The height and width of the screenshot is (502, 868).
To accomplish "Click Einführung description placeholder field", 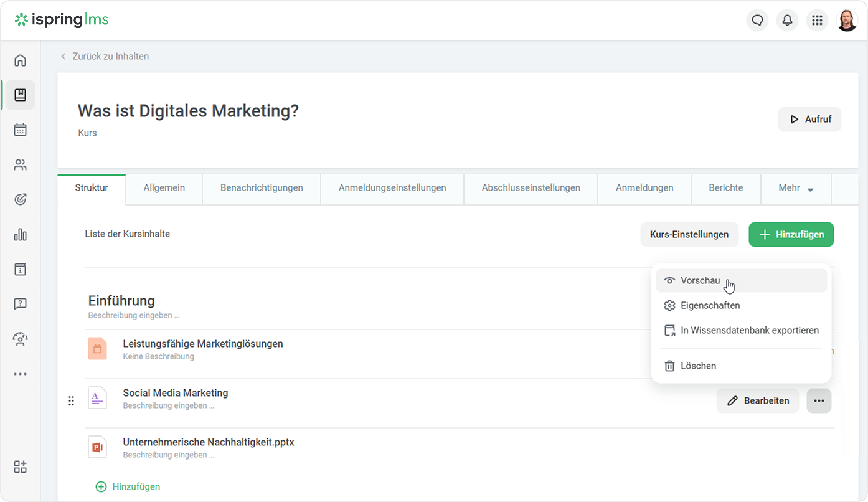I will point(134,315).
